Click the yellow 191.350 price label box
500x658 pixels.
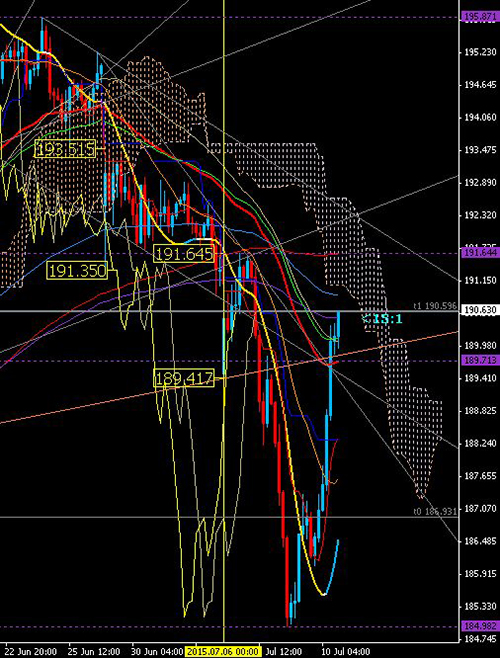77,271
